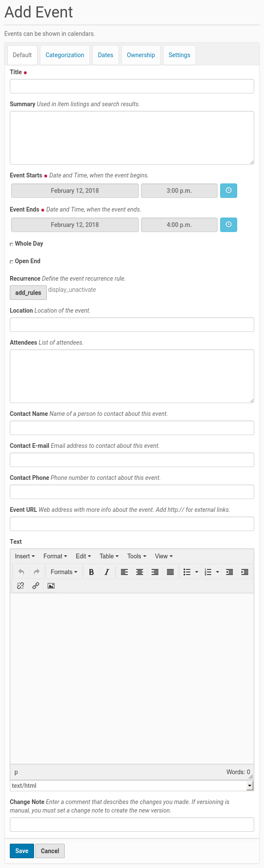Click into the Location input field
264x868 pixels.
[132, 325]
